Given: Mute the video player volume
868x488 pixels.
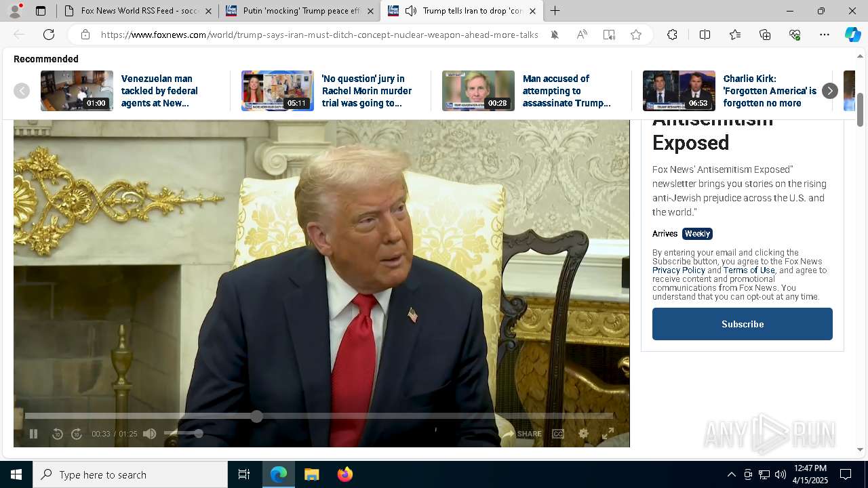Looking at the screenshot, I should coord(150,434).
